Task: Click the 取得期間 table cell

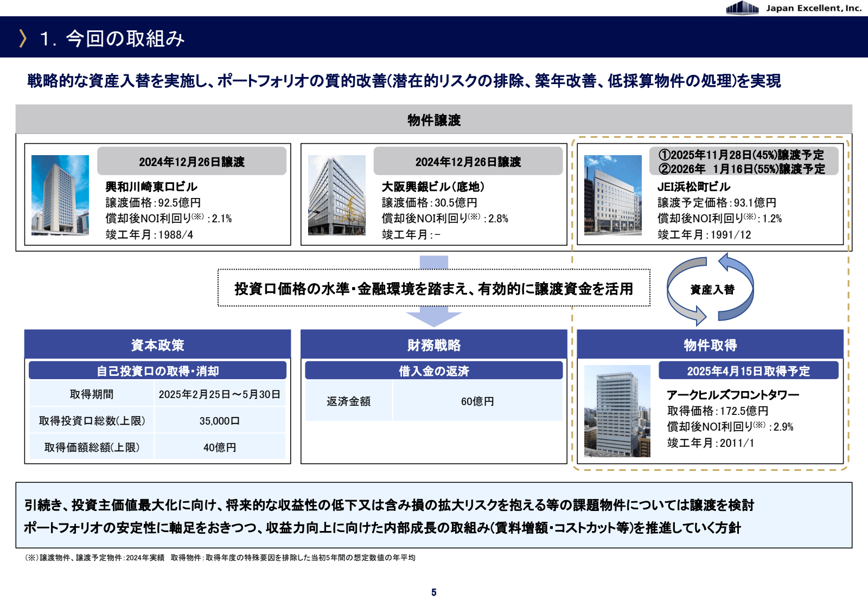Action: [x=92, y=394]
